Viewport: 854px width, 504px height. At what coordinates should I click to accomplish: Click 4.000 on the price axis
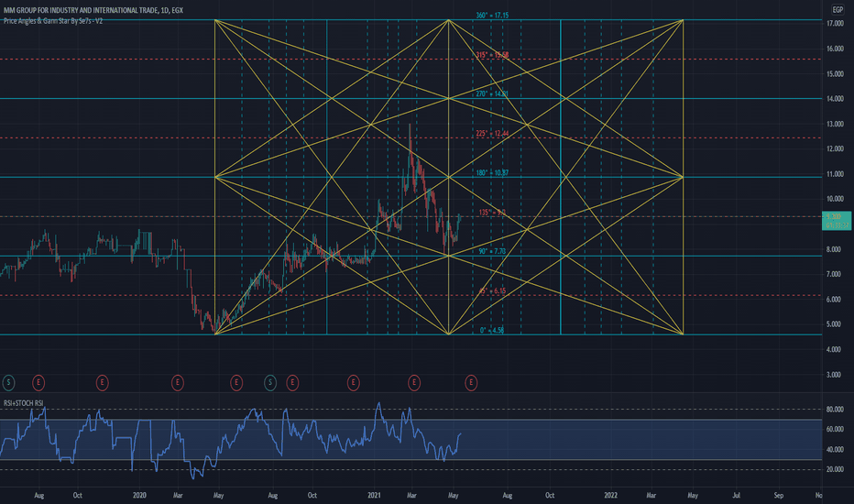click(835, 350)
